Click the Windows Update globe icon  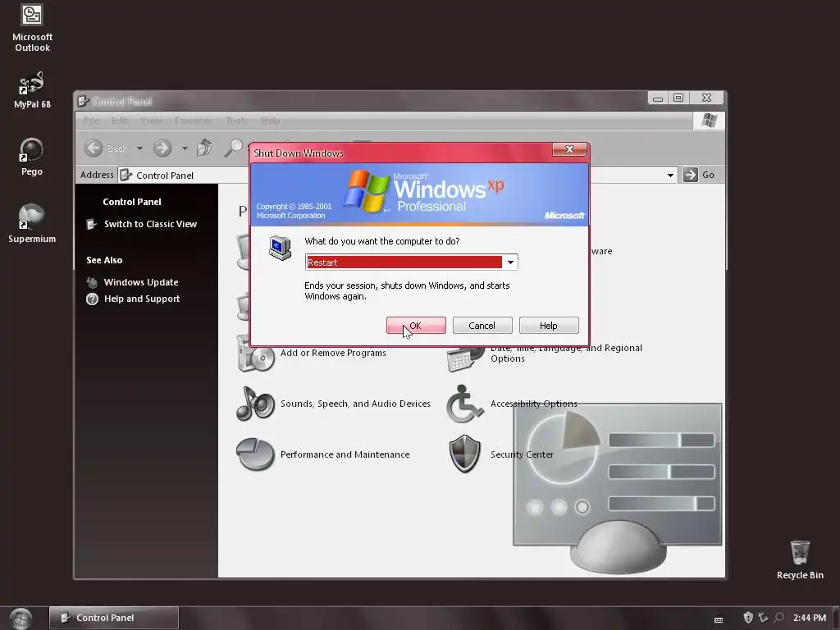92,282
